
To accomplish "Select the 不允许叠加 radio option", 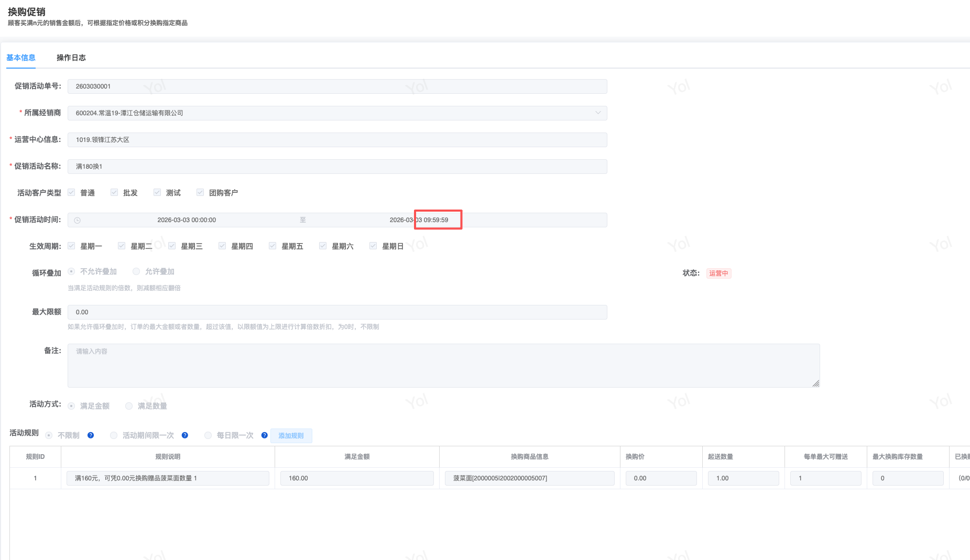I will pyautogui.click(x=71, y=271).
